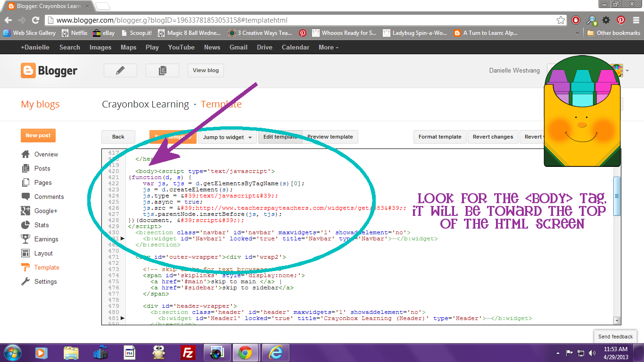Viewport: 644px width, 362px height.
Task: Open the Scoop.it! bookmark
Action: (x=136, y=33)
